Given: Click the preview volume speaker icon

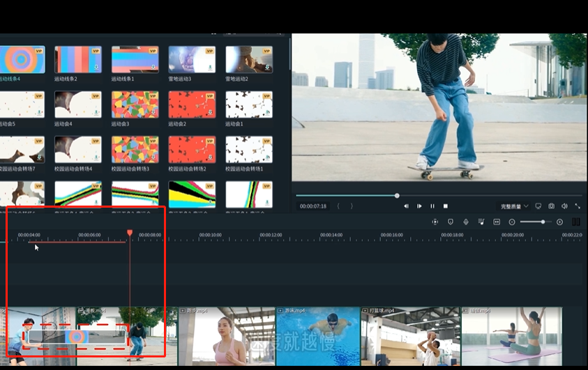Looking at the screenshot, I should click(x=564, y=206).
